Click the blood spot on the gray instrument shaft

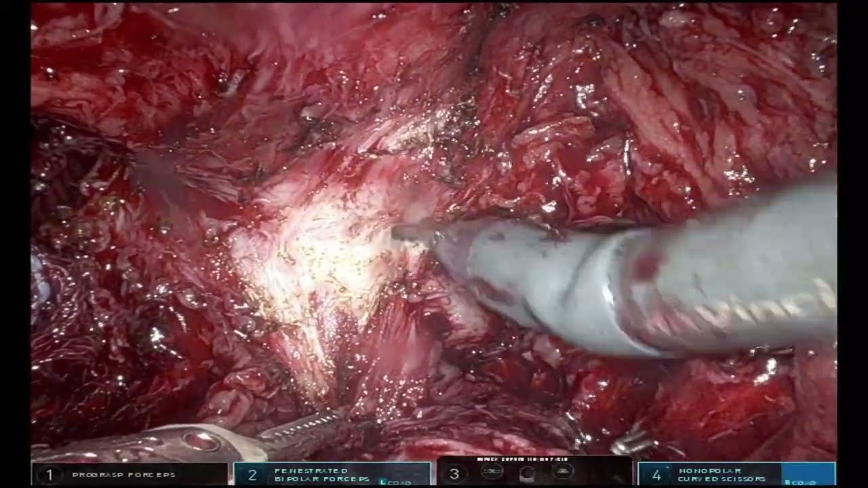click(x=646, y=264)
